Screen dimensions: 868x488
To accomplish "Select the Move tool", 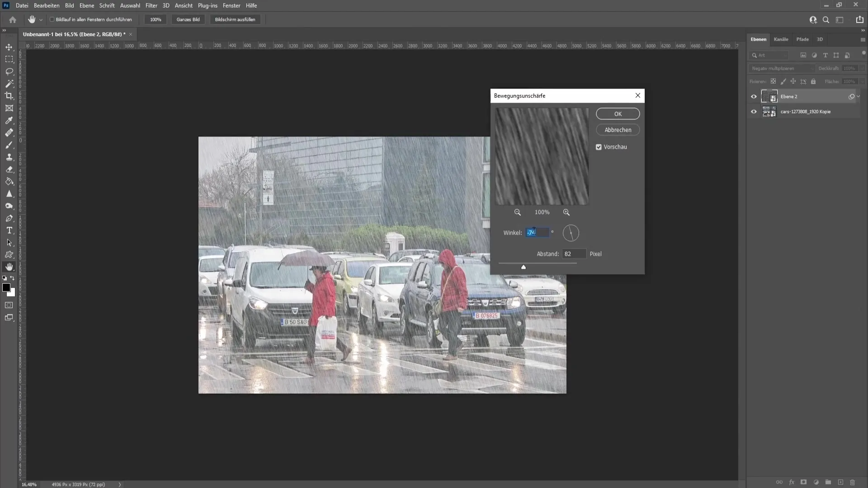I will point(9,47).
